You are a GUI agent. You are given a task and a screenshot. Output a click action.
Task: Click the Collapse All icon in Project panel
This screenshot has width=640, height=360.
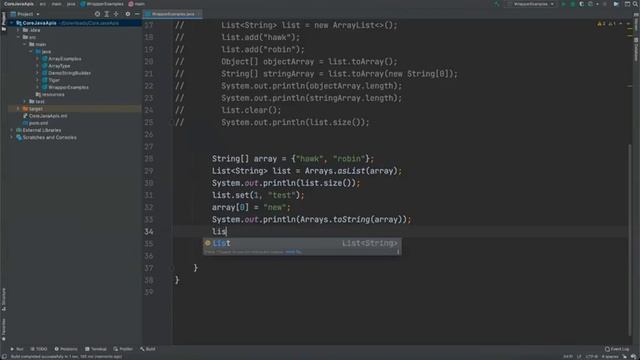pos(116,14)
